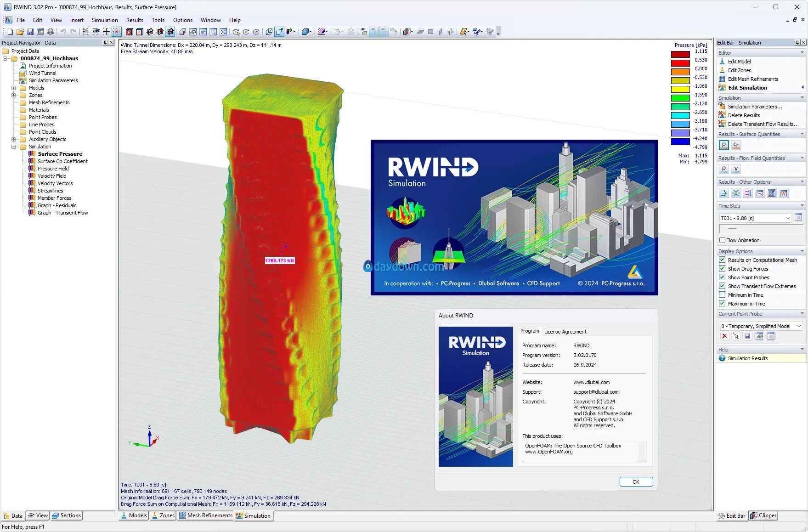Click Delete Results in Simulation panel
The width and height of the screenshot is (808, 532).
(744, 115)
